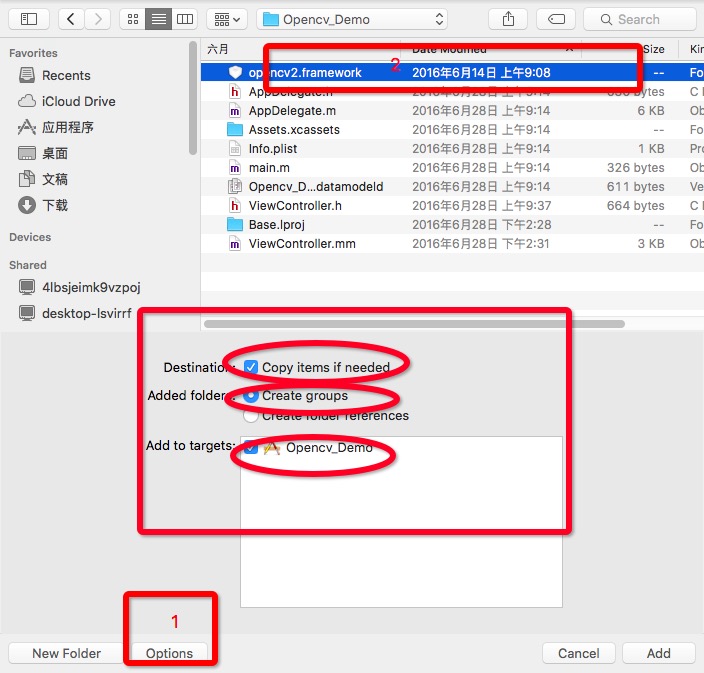Open the Opencv_Demo folder path dropdown
704x673 pixels.
click(352, 19)
